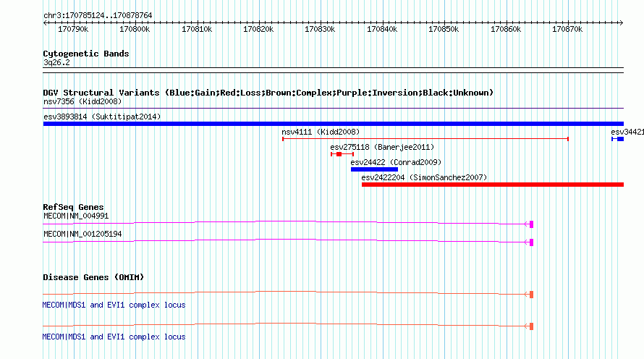This screenshot has width=644, height=359.
Task: Open the nsv4111 (Kidd2008) variant label
Action: point(321,132)
